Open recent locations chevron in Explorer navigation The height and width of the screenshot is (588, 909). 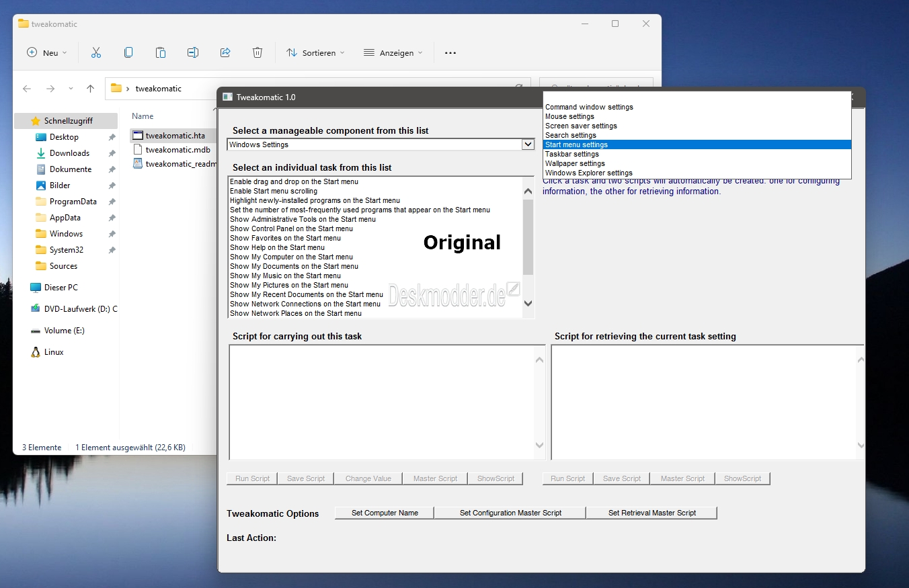[71, 88]
